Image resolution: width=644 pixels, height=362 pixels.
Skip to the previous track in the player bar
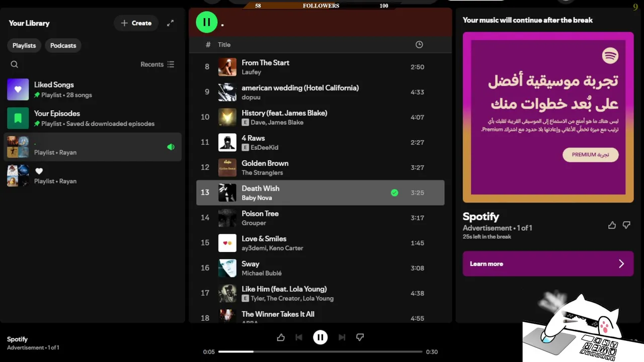click(299, 337)
